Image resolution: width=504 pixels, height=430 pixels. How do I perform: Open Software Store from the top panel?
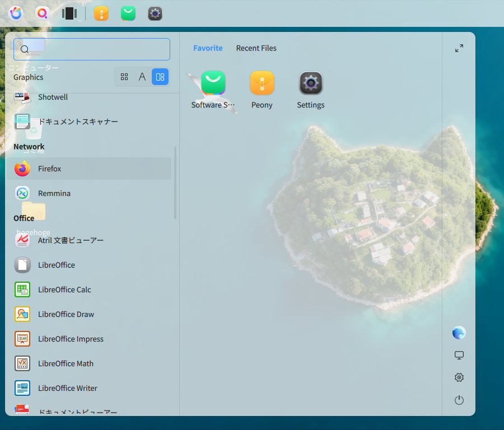128,13
